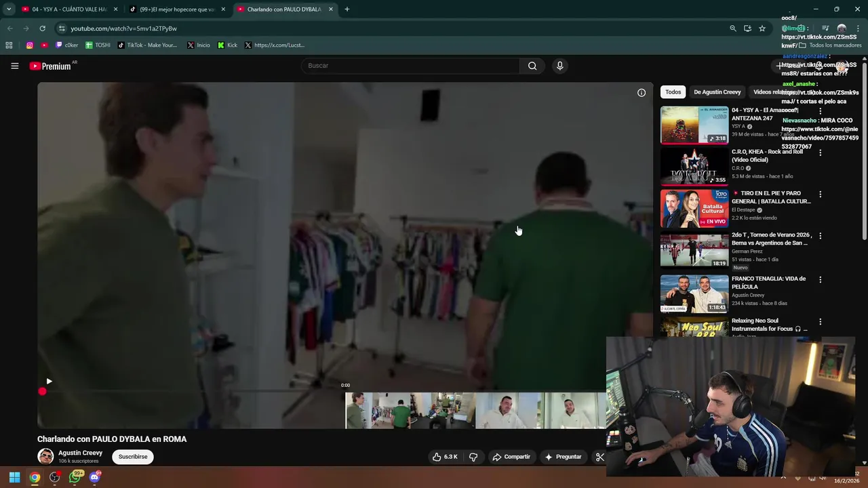Open the c0ker Twitch bookmark

pos(66,45)
